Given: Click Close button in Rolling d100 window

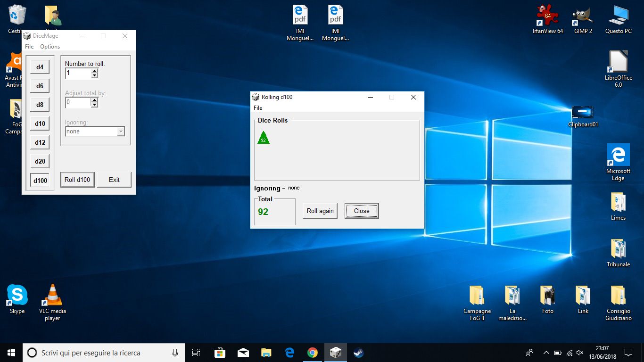Looking at the screenshot, I should click(362, 211).
